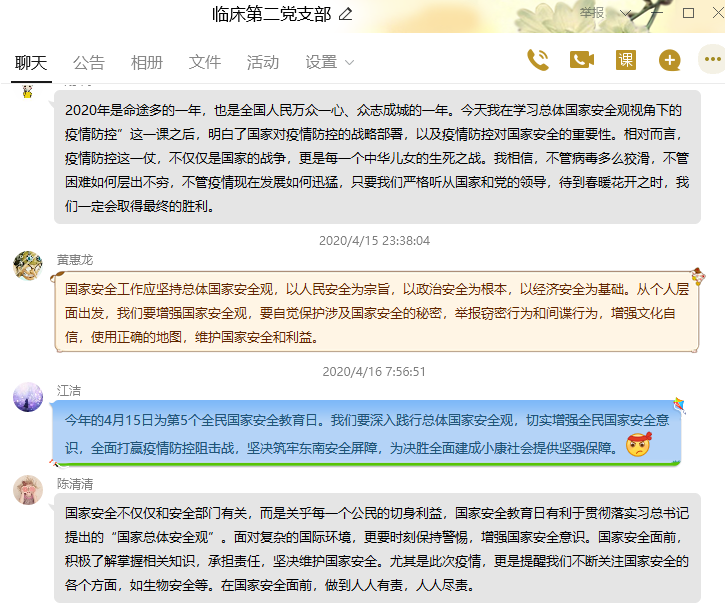
Task: Click the emoji in 江洁's message
Action: click(x=638, y=446)
